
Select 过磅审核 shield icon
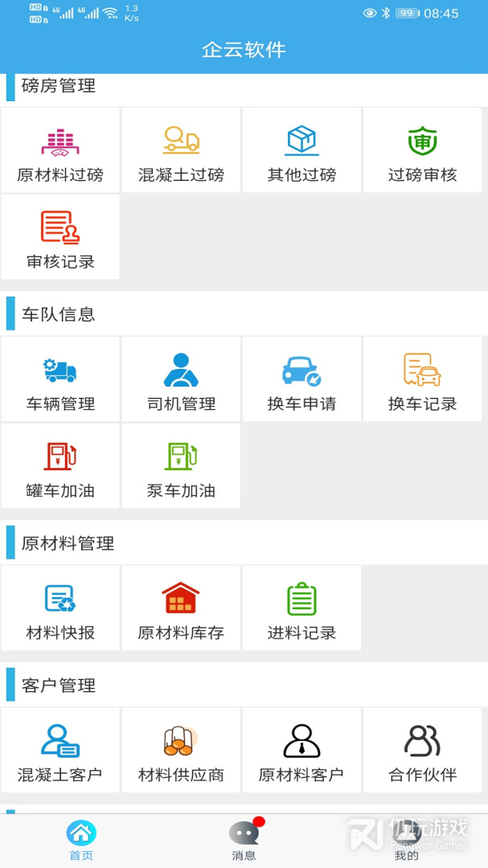pyautogui.click(x=422, y=141)
